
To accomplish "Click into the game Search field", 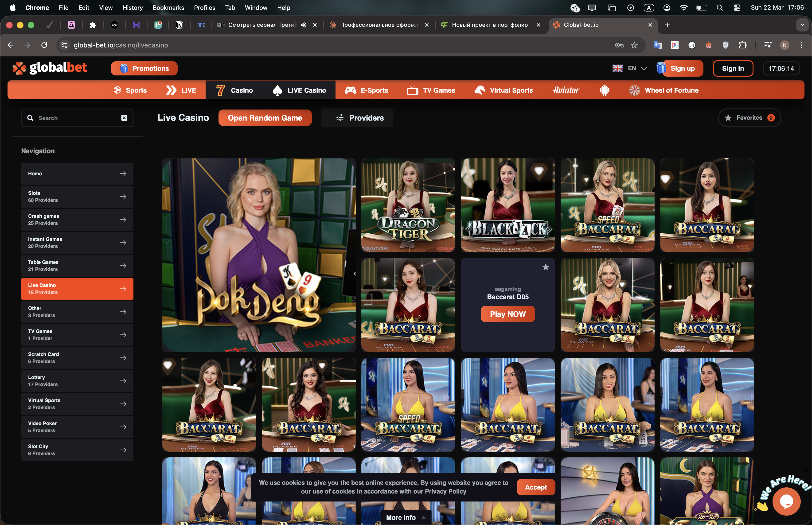I will (77, 118).
